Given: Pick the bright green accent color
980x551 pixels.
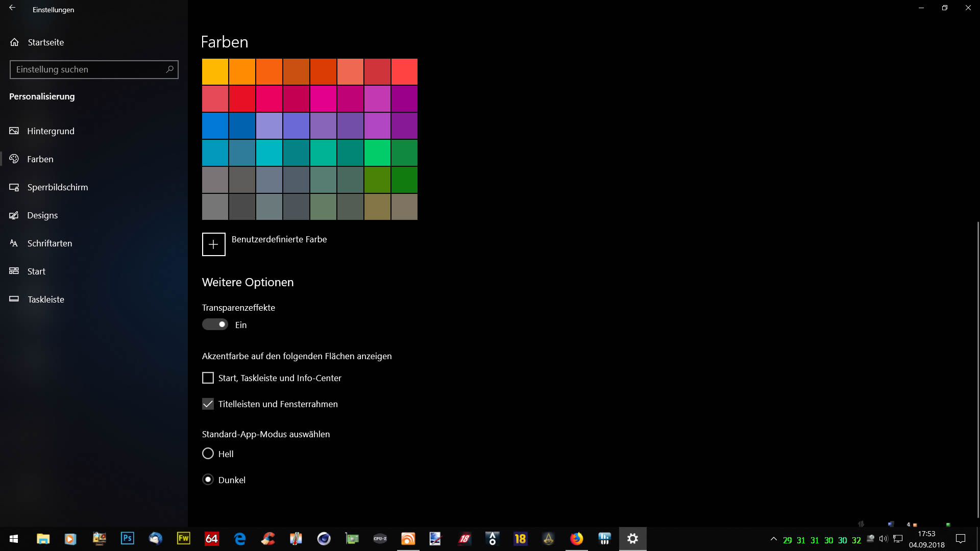Looking at the screenshot, I should click(x=377, y=153).
